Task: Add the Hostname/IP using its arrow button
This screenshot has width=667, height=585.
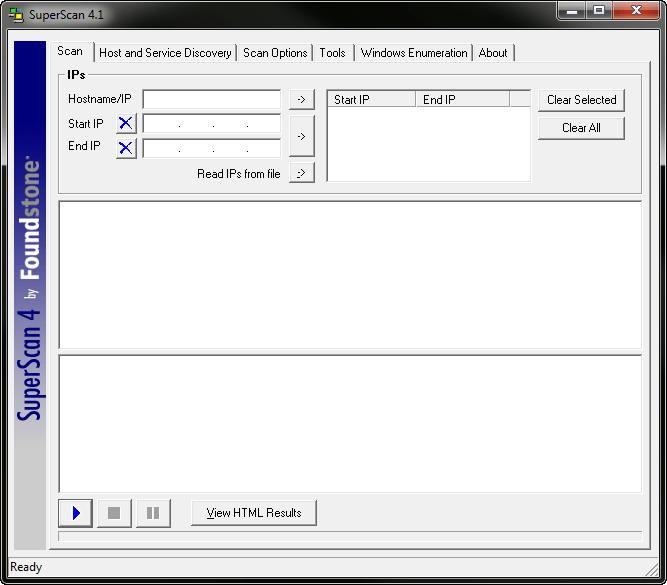Action: coord(302,100)
